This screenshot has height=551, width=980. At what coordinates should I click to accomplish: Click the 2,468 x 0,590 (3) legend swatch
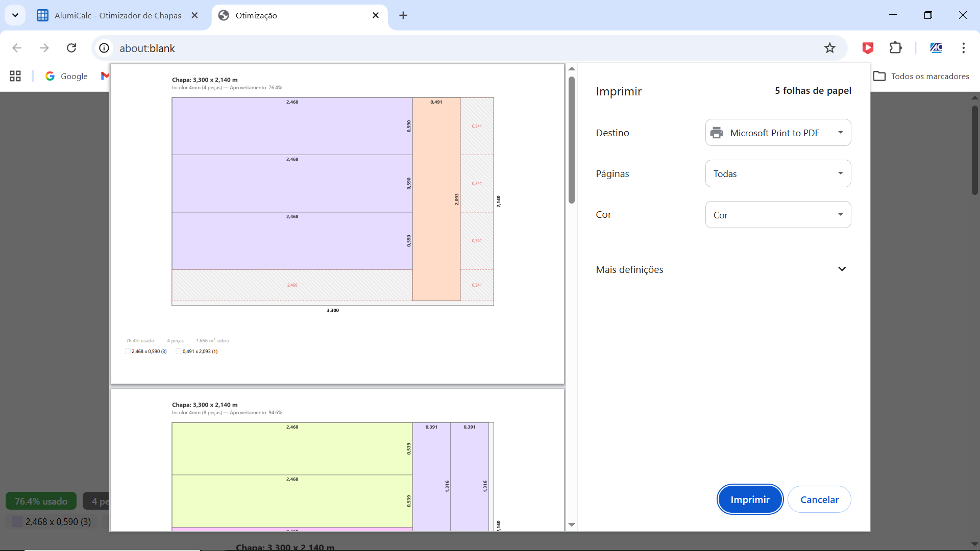pos(17,521)
